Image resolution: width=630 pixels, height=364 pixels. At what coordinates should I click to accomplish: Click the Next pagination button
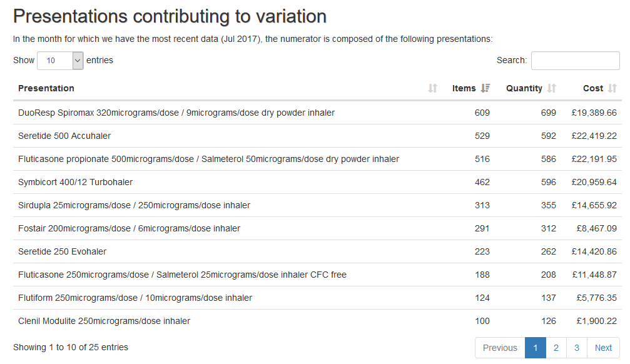[603, 348]
